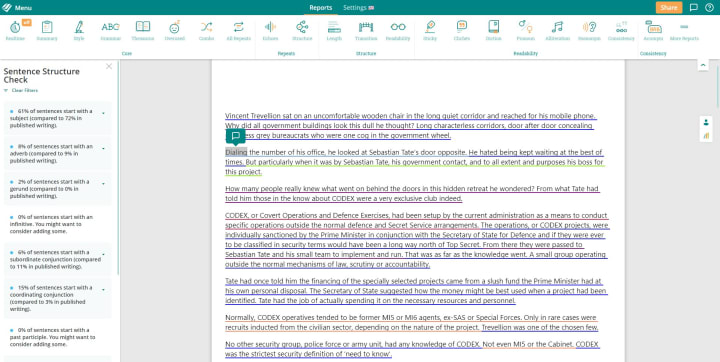This screenshot has height=362, width=720.
Task: Open the Combo report
Action: click(206, 30)
